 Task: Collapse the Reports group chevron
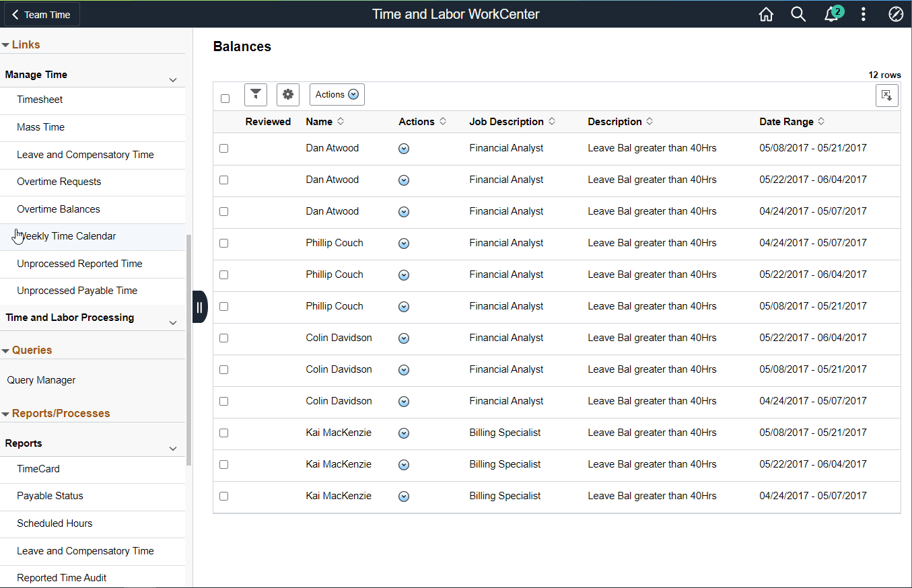pos(173,448)
